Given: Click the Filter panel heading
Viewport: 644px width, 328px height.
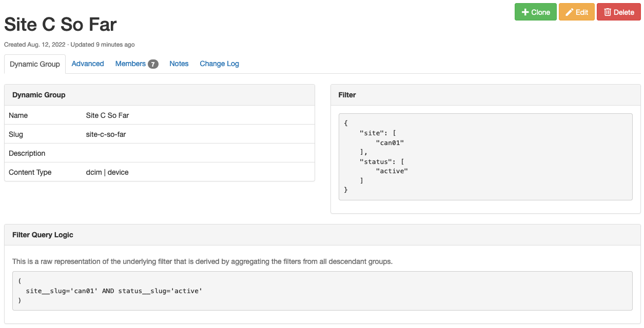Looking at the screenshot, I should [x=347, y=95].
